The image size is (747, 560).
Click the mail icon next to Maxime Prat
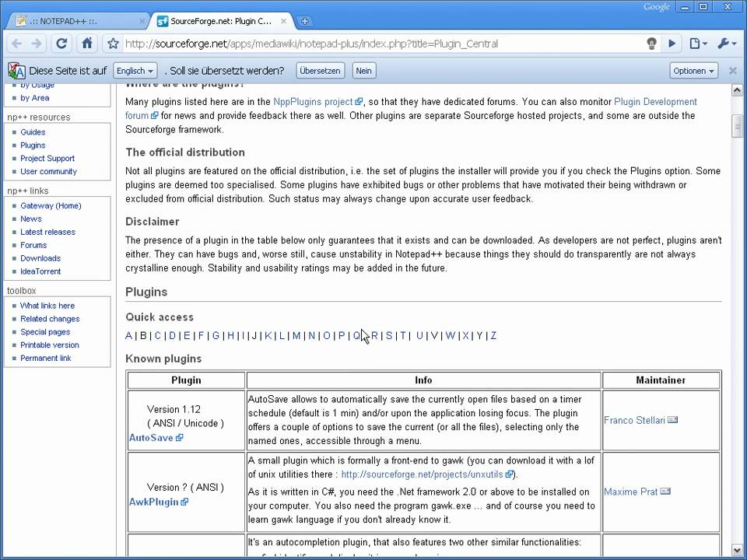click(x=665, y=491)
